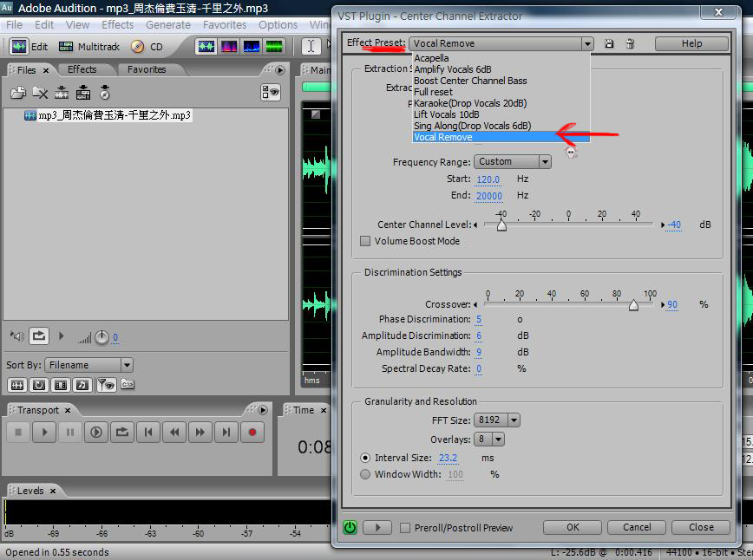Save the effect preset
753x560 pixels.
pyautogui.click(x=609, y=43)
